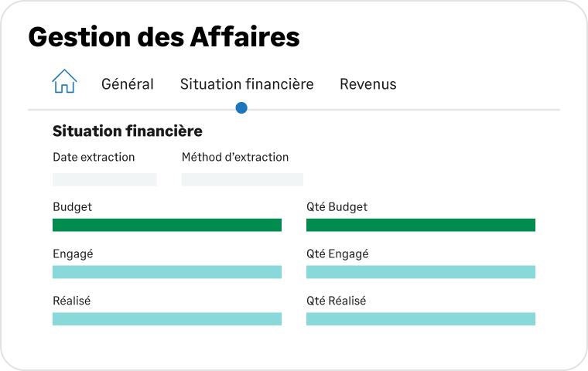Click the Engagé label

[73, 254]
